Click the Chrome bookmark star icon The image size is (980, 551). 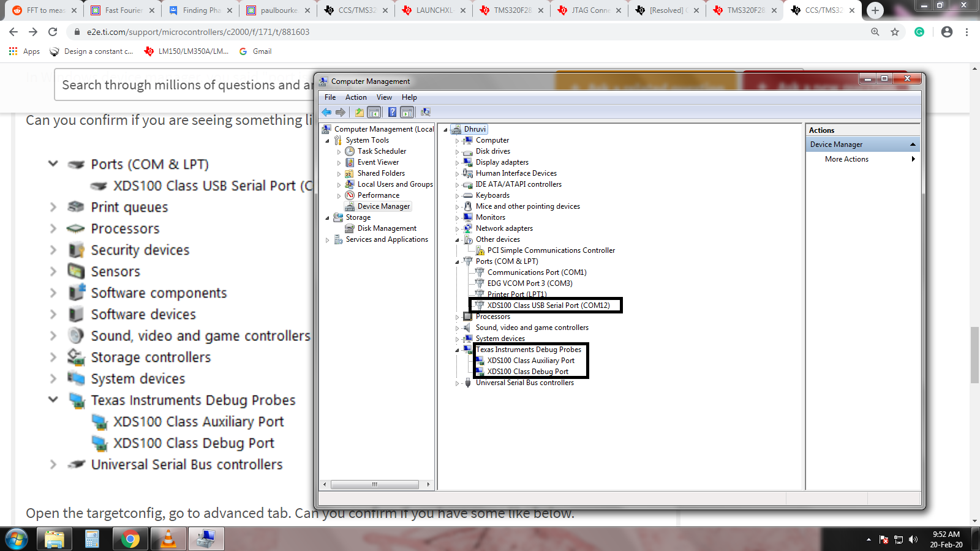coord(895,32)
